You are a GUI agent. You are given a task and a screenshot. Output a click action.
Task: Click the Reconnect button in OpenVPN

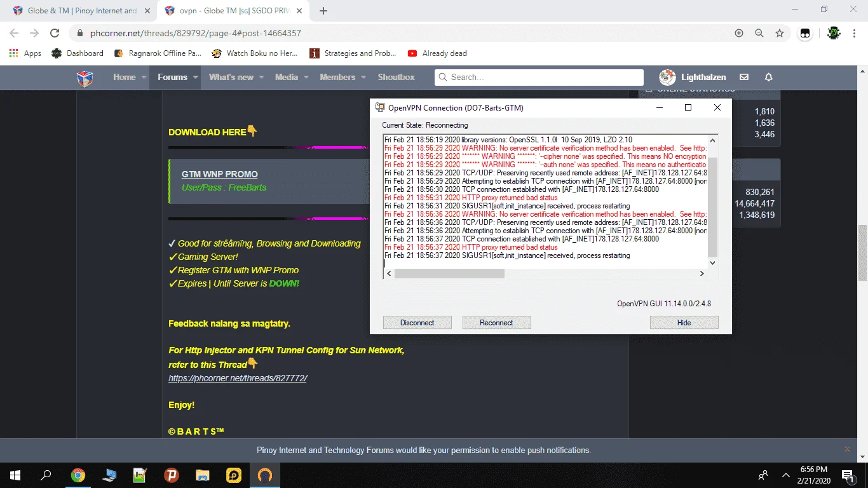pos(496,323)
